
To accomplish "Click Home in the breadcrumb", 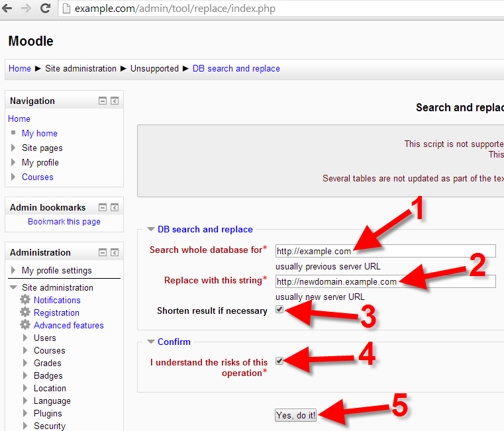I will point(20,68).
